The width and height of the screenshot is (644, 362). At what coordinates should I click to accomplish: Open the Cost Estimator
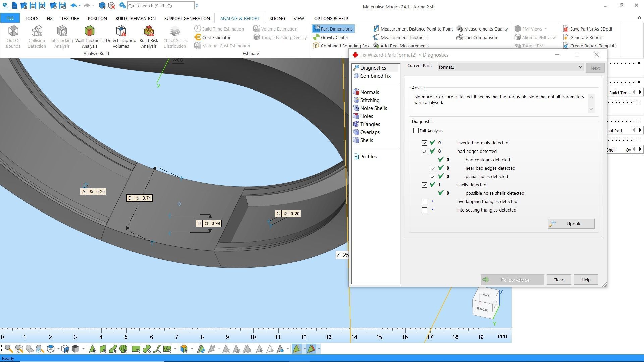pyautogui.click(x=213, y=37)
